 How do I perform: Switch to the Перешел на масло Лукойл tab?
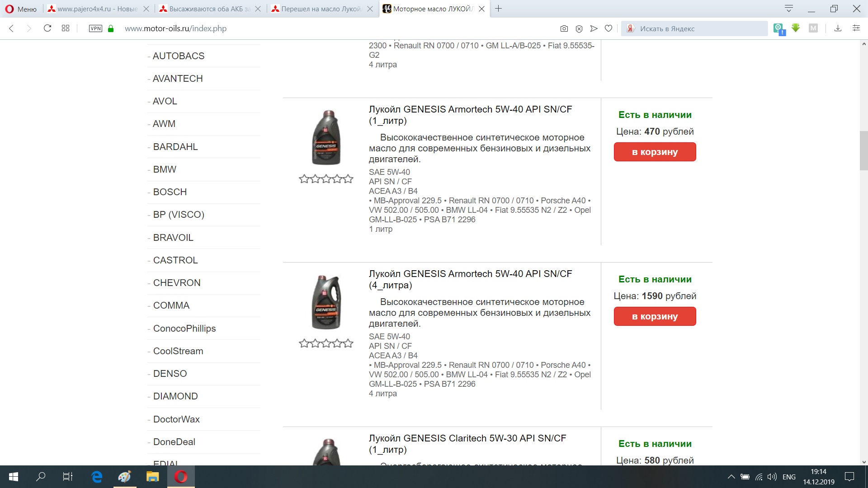(x=321, y=9)
